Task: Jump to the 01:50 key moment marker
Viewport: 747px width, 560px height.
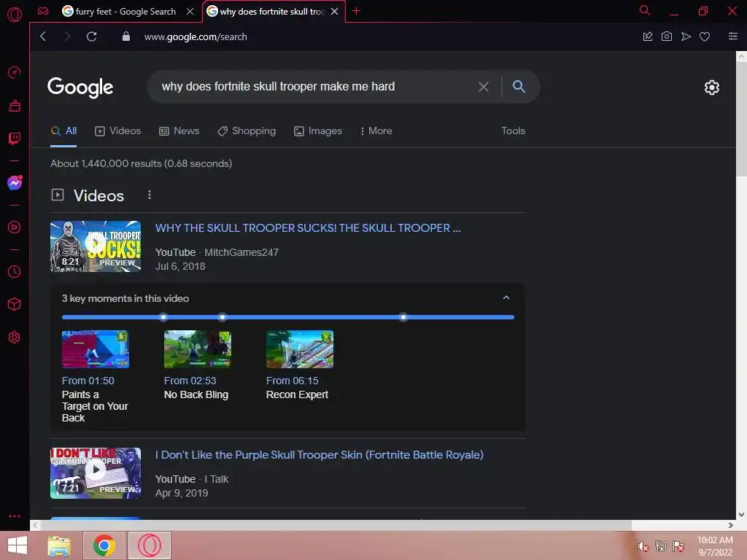Action: coord(163,316)
